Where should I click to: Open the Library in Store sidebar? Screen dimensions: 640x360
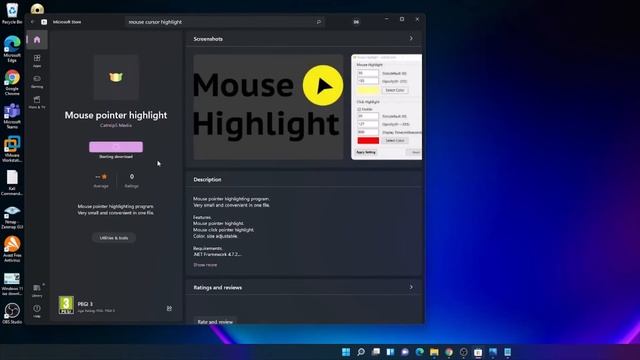(37, 290)
